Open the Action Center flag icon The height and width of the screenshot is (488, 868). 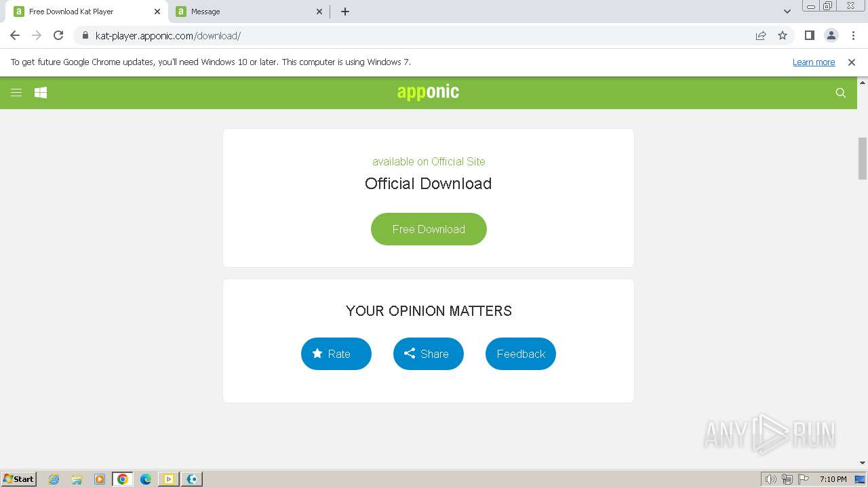(x=804, y=479)
